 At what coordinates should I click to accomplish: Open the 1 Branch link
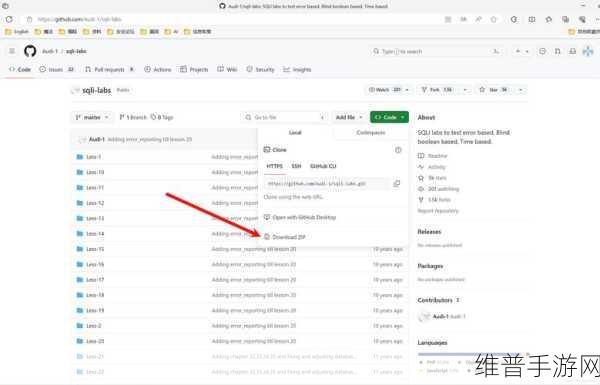[x=133, y=117]
